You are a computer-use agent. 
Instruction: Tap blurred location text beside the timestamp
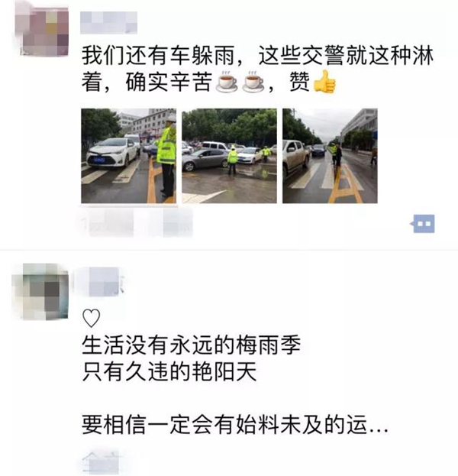[173, 223]
